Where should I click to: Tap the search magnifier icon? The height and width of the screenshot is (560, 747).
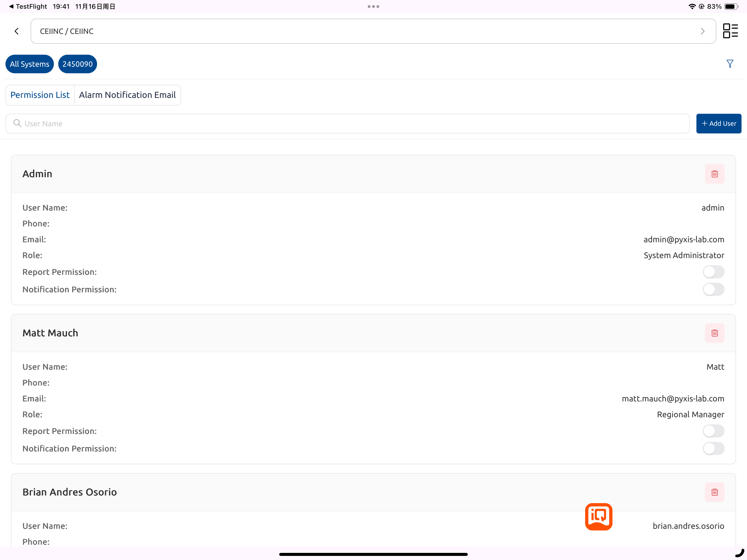pyautogui.click(x=17, y=123)
